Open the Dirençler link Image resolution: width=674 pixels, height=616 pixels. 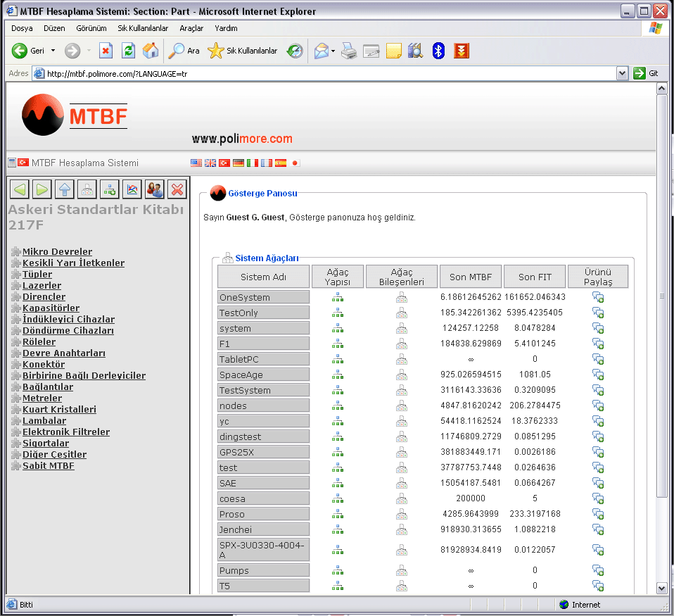coord(44,297)
